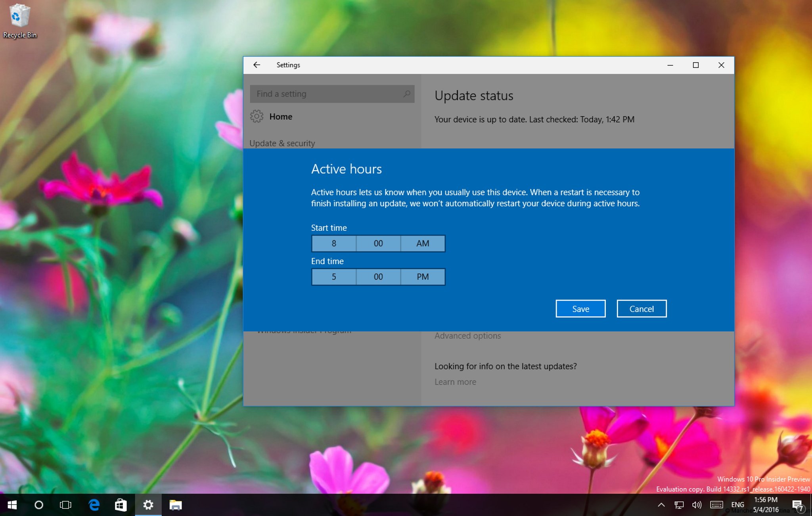The image size is (812, 516).
Task: Click the Update & security menu item
Action: pyautogui.click(x=282, y=143)
